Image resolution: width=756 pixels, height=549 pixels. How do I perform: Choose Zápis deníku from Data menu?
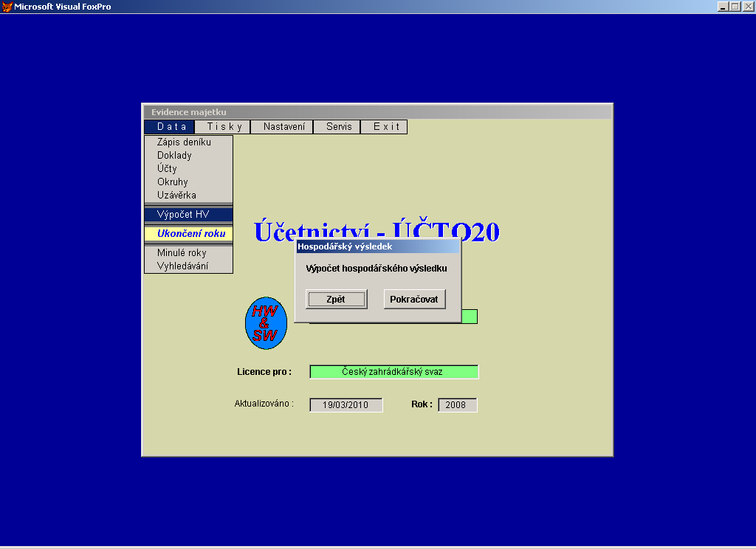tap(188, 142)
